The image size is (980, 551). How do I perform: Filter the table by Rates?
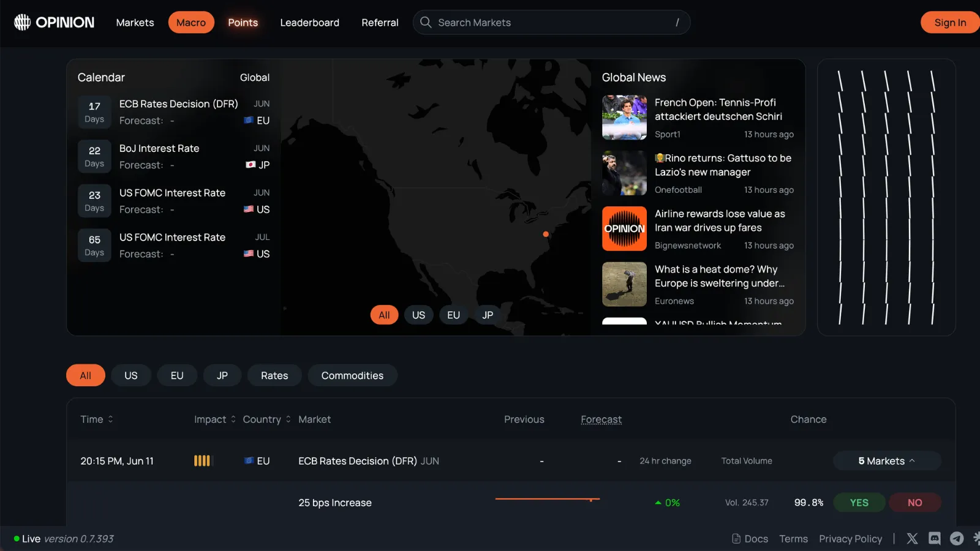tap(274, 375)
